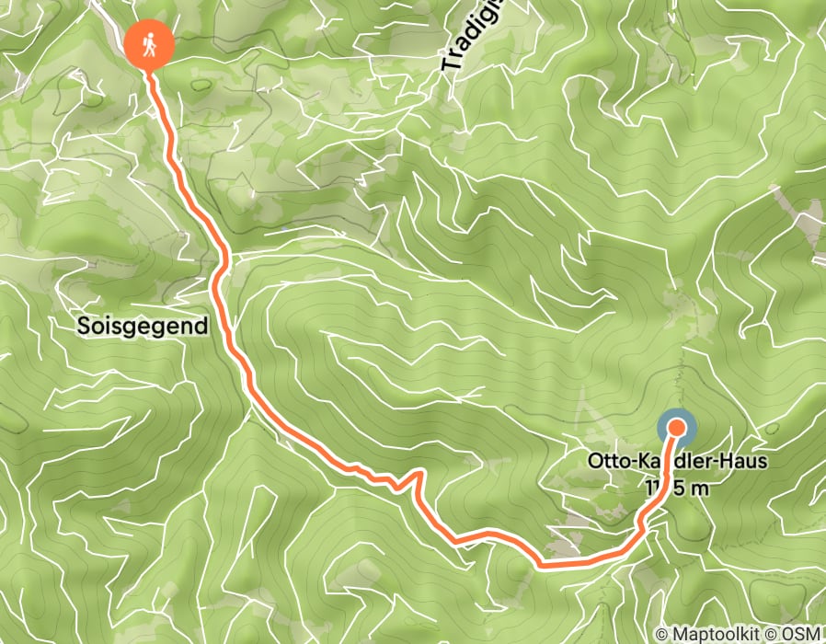Click the copyright symbol before OSM

click(x=770, y=633)
